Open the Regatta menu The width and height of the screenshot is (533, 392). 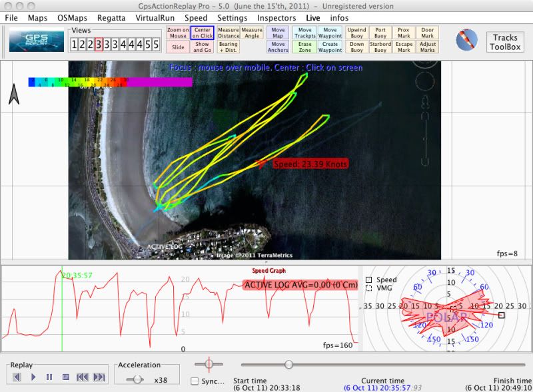point(111,18)
